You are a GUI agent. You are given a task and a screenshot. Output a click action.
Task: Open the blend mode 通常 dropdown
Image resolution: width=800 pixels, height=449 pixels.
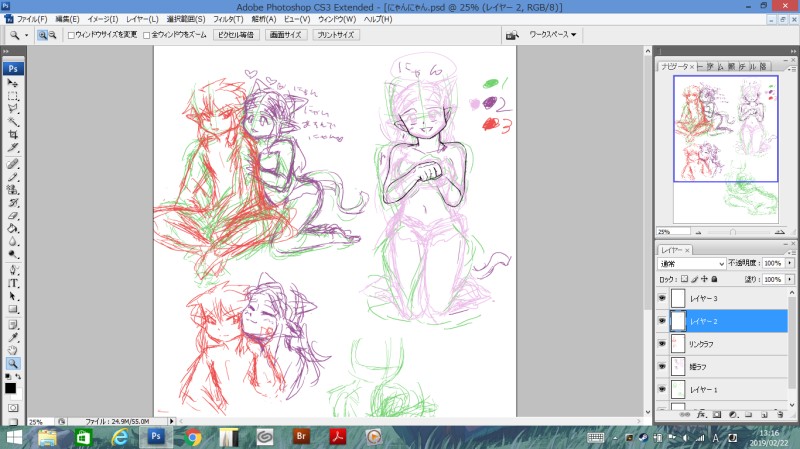691,263
